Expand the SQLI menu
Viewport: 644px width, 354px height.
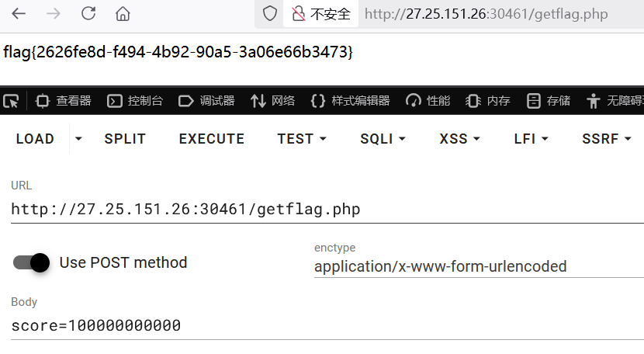coord(383,139)
